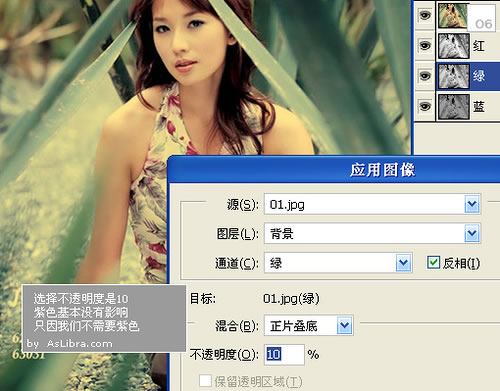Image resolution: width=500 pixels, height=391 pixels.
Task: Click the layer field showing 背景
Action: tap(372, 233)
